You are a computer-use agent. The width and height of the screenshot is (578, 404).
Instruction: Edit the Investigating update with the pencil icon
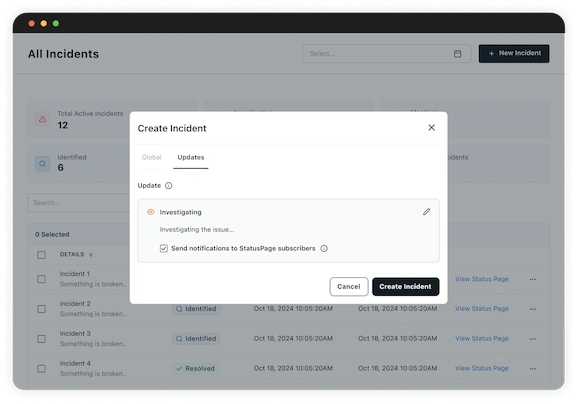426,212
